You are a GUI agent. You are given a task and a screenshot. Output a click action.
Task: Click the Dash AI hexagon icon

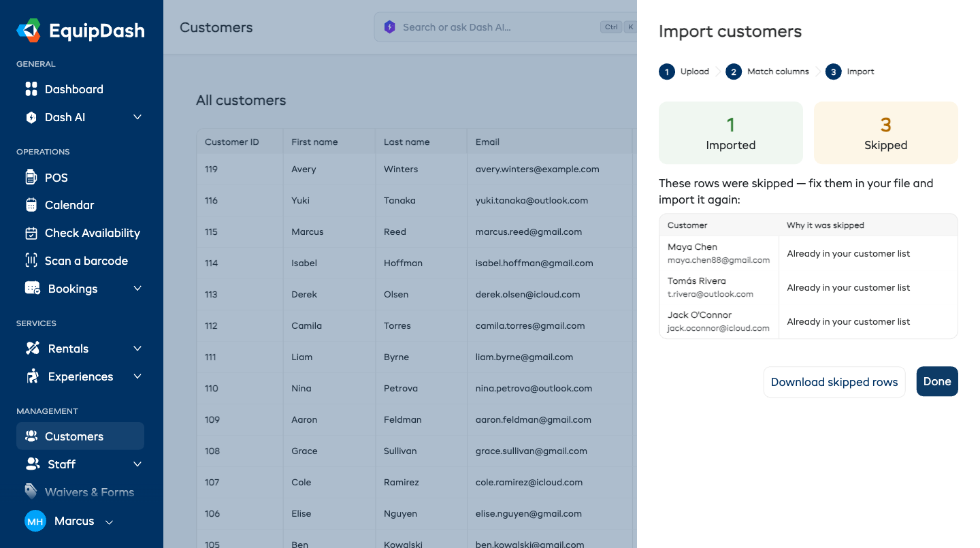31,117
